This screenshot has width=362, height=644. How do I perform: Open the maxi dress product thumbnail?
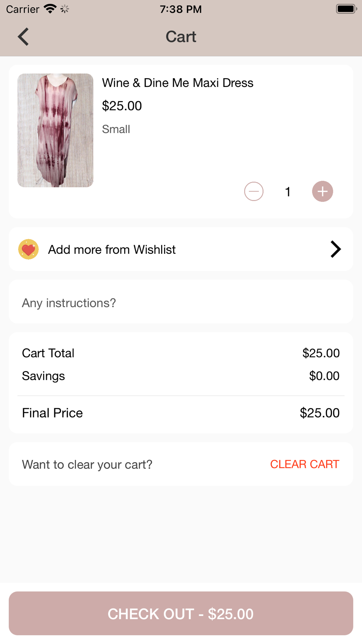[x=55, y=130]
